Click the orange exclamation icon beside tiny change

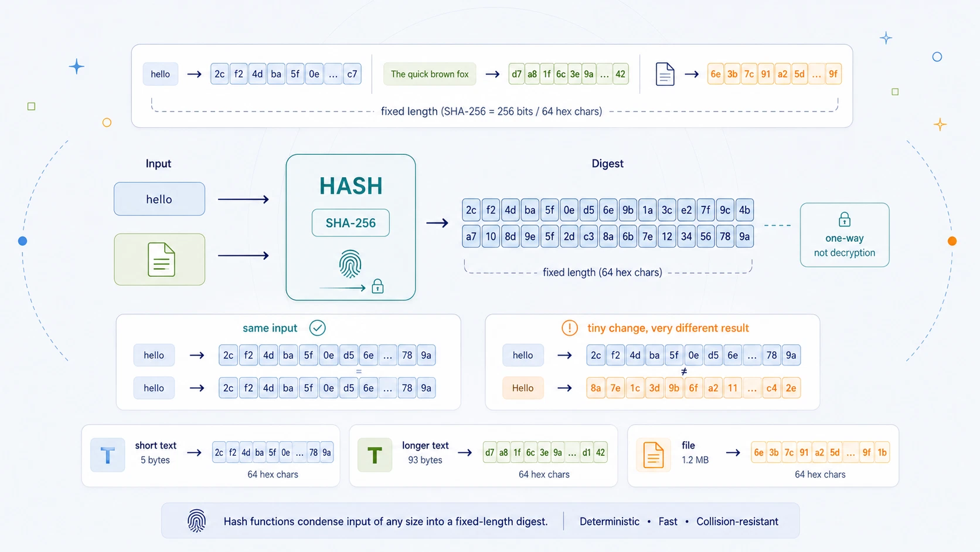pyautogui.click(x=569, y=328)
